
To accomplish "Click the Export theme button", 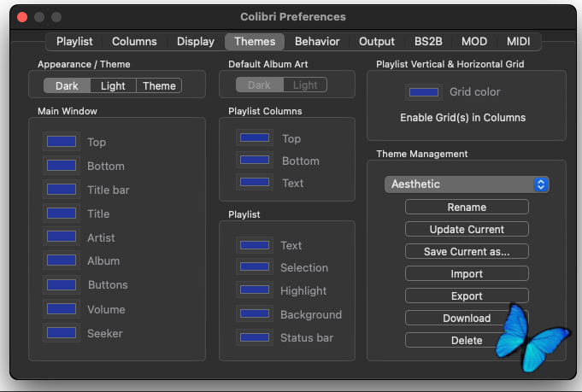I will 467,295.
